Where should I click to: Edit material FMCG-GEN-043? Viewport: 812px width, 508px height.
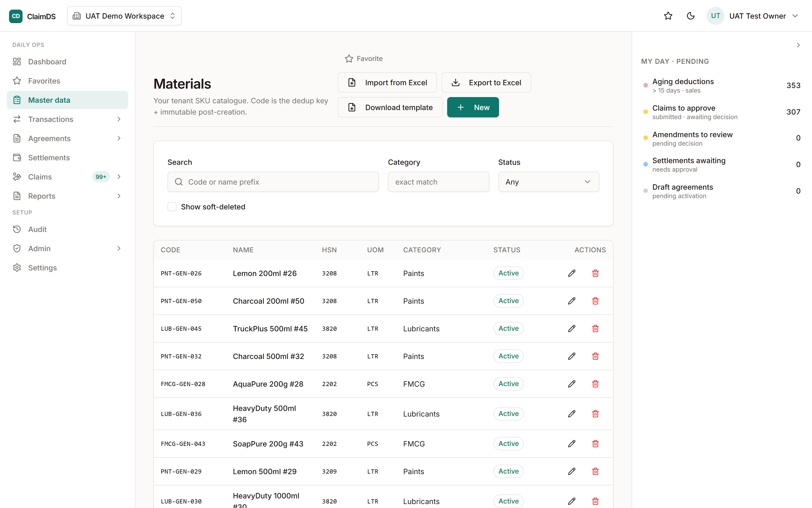pos(572,444)
